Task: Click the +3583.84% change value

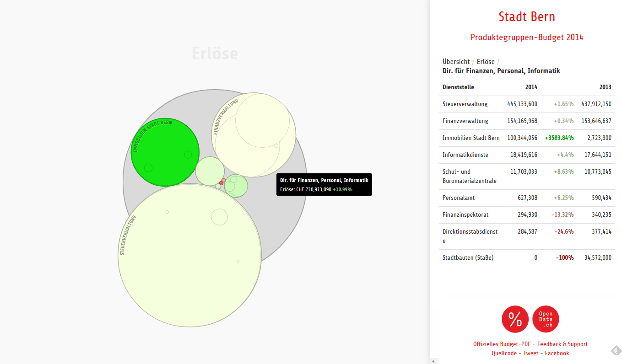Action: [559, 138]
